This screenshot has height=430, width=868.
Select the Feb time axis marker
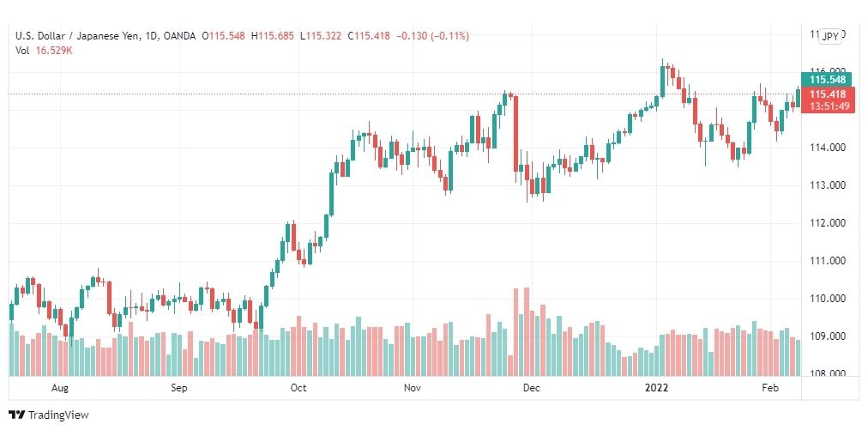point(770,388)
